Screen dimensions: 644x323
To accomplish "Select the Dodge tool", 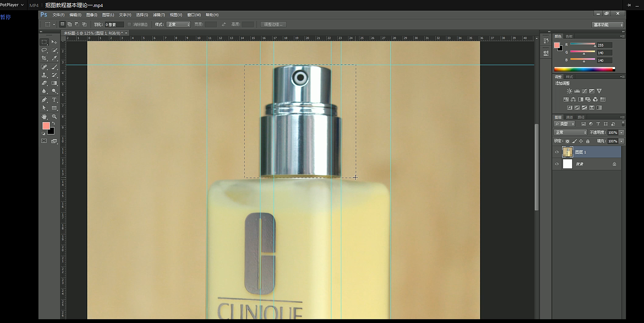I will pos(54,91).
